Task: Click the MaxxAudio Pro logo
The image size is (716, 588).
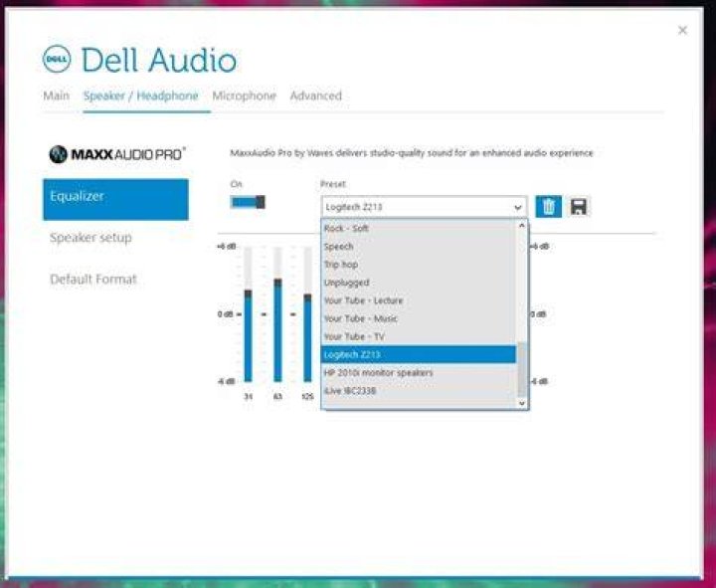Action: coord(117,154)
